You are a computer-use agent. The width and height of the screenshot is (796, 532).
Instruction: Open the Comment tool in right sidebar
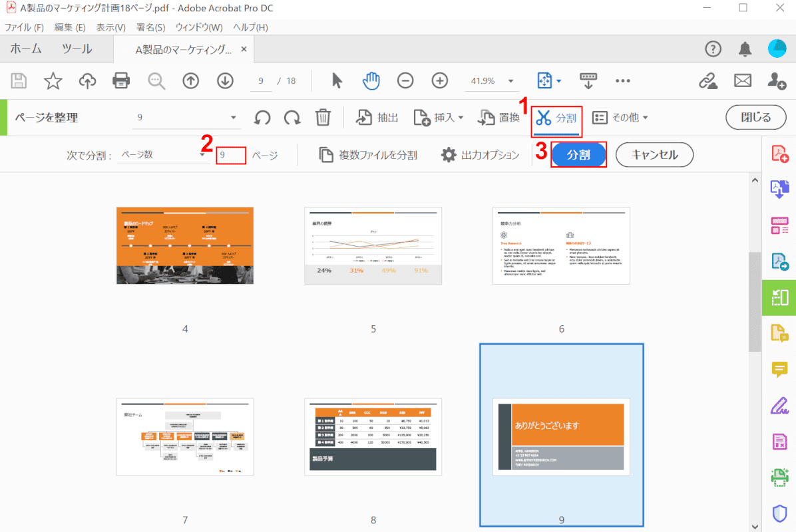click(x=780, y=368)
